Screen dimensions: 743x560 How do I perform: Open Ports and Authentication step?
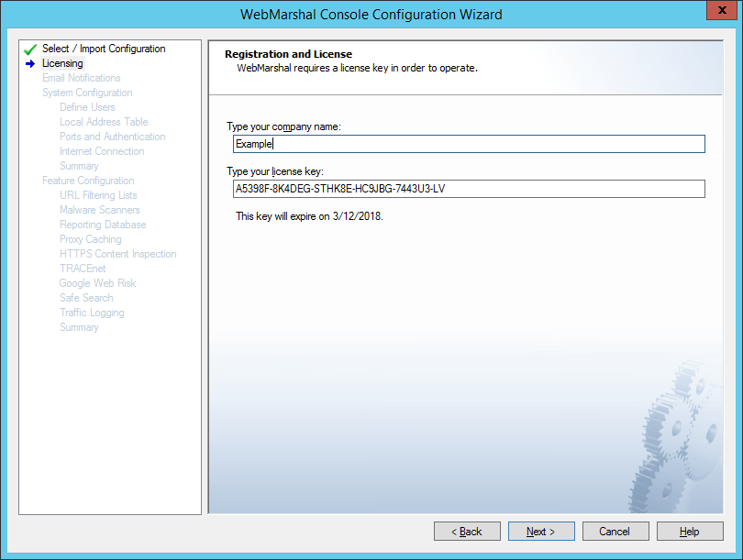[112, 137]
